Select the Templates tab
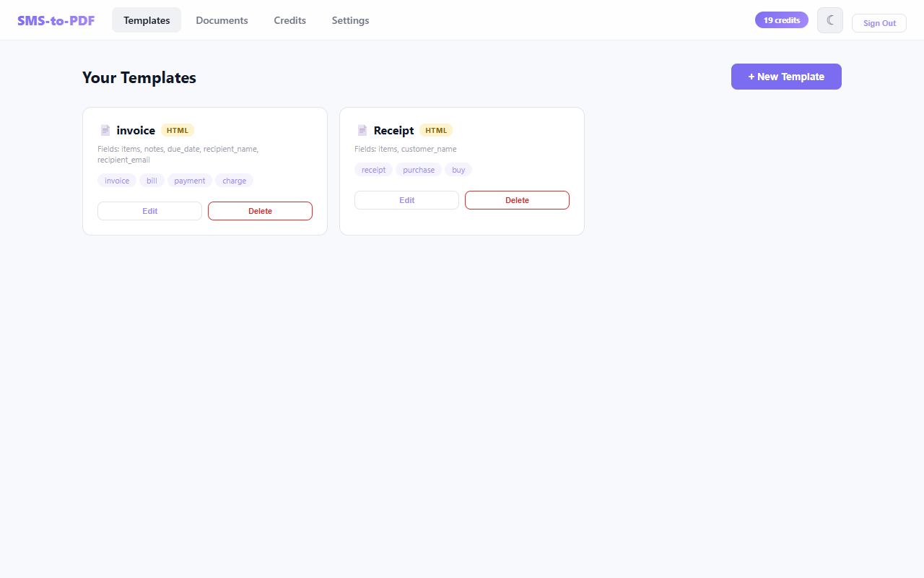924x578 pixels. tap(147, 20)
